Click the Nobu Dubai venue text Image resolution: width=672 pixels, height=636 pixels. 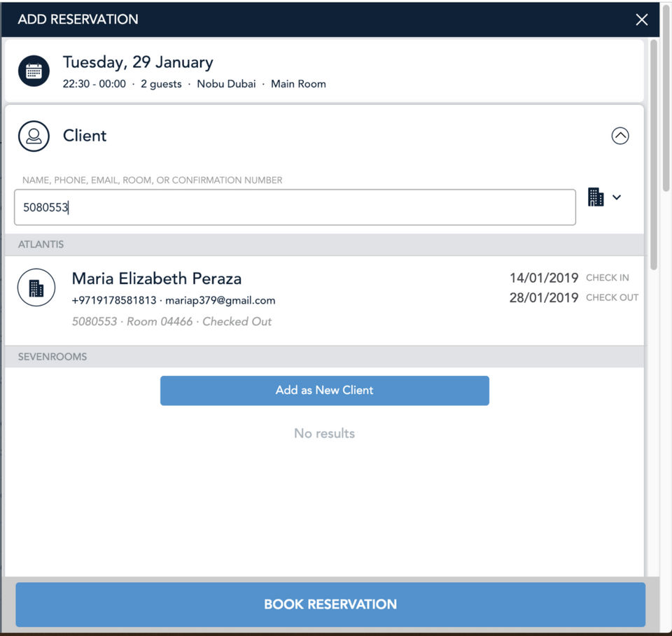(226, 84)
